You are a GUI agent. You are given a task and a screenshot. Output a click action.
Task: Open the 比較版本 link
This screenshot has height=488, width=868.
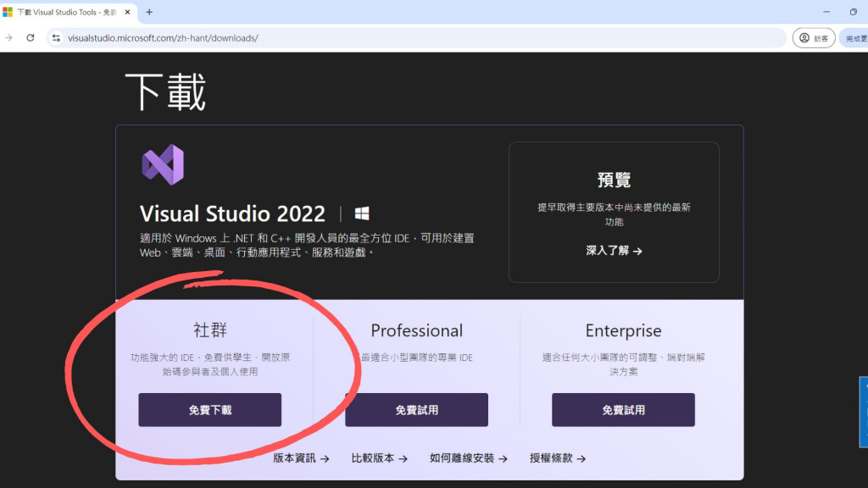tap(379, 458)
